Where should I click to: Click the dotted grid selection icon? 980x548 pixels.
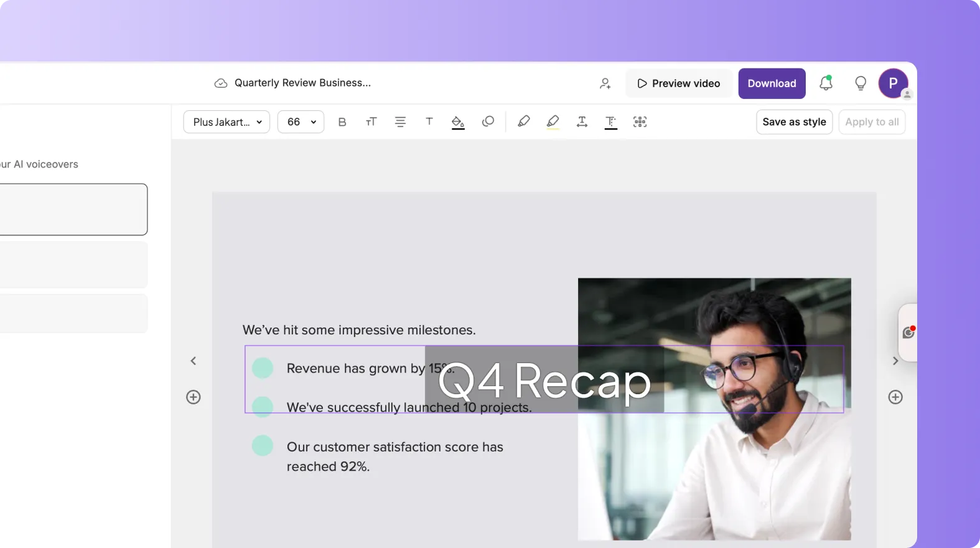click(640, 122)
